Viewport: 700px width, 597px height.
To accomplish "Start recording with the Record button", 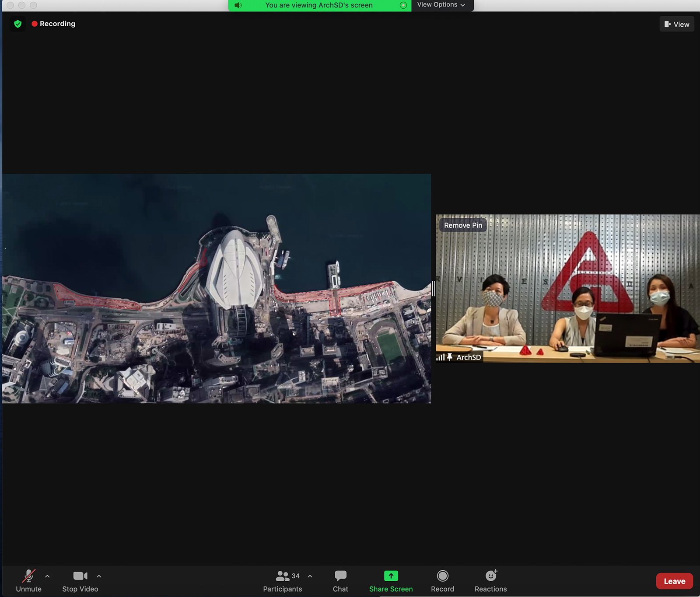I will (x=442, y=581).
